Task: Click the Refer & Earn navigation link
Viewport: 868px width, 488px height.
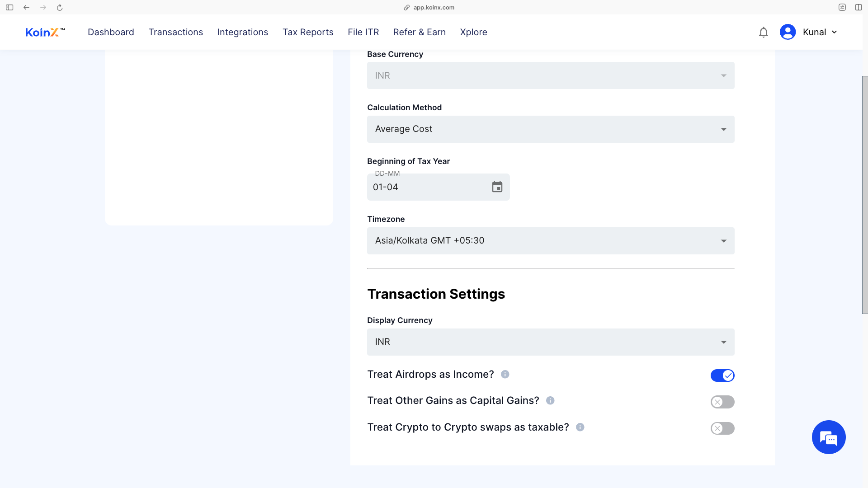Action: tap(419, 32)
